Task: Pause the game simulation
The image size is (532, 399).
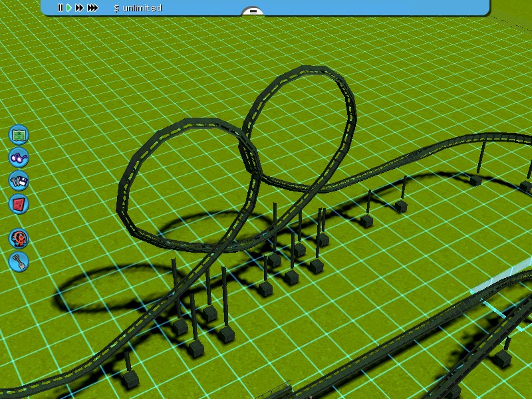Action: tap(60, 8)
